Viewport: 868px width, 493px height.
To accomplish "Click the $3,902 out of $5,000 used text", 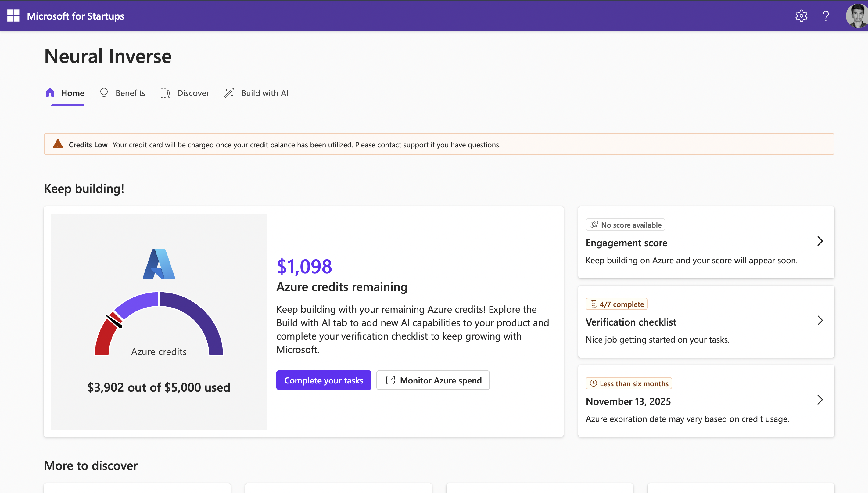I will pyautogui.click(x=159, y=387).
